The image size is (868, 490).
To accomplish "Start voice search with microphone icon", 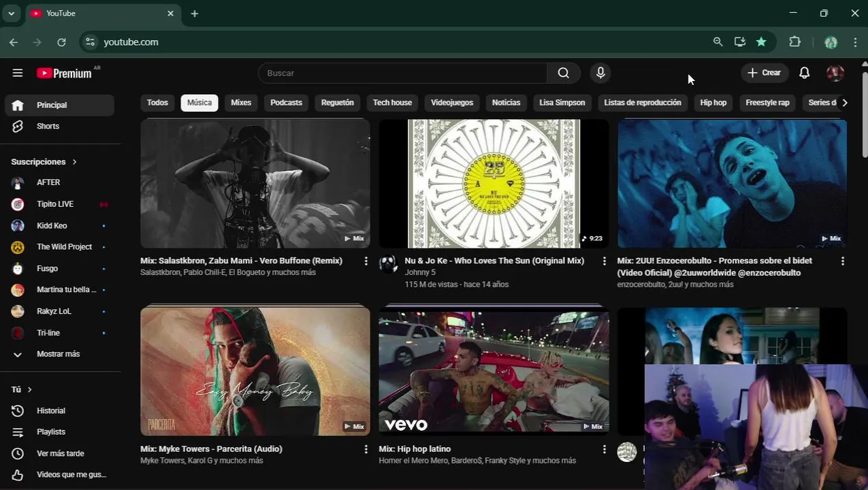I will click(600, 73).
